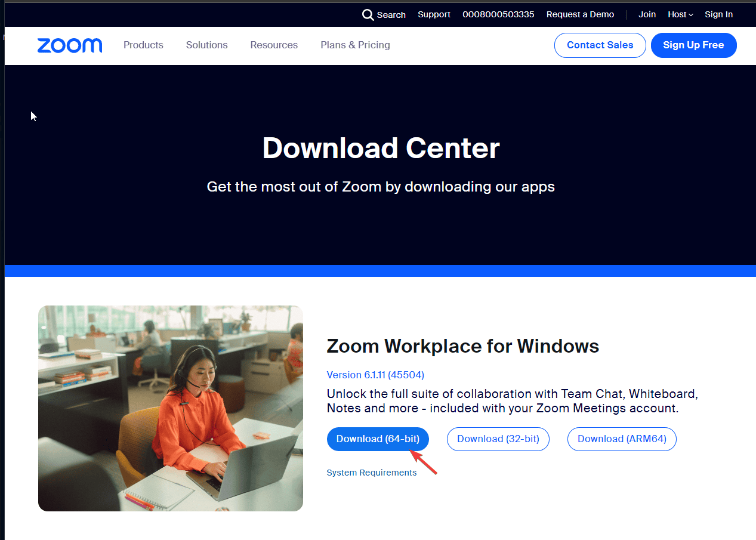Open Plans & Pricing menu item
Viewport: 756px width, 540px height.
point(355,45)
